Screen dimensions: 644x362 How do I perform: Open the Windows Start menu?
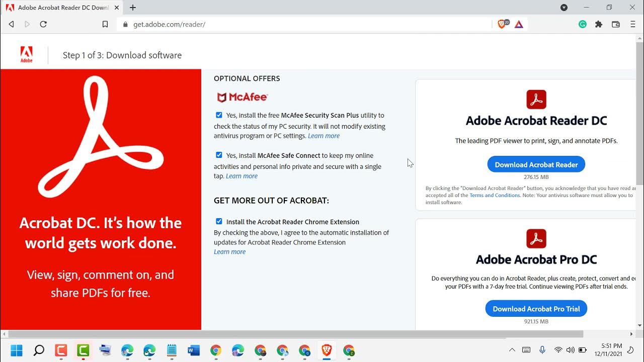point(17,350)
